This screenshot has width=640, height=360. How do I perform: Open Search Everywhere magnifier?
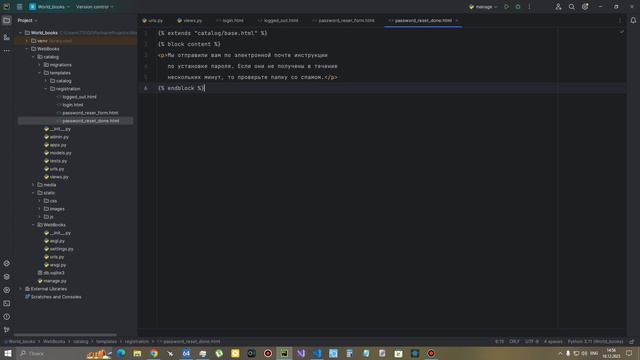click(x=571, y=7)
